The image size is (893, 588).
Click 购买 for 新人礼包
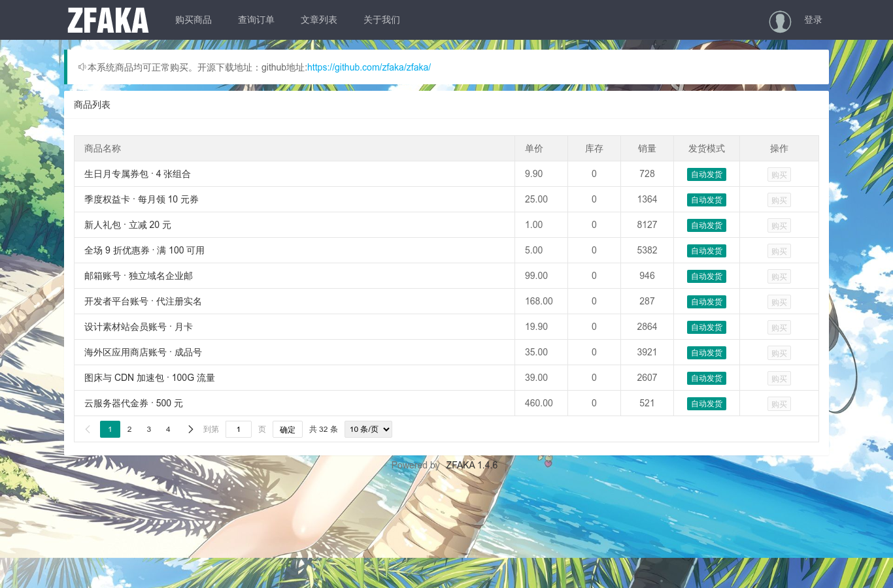[779, 225]
